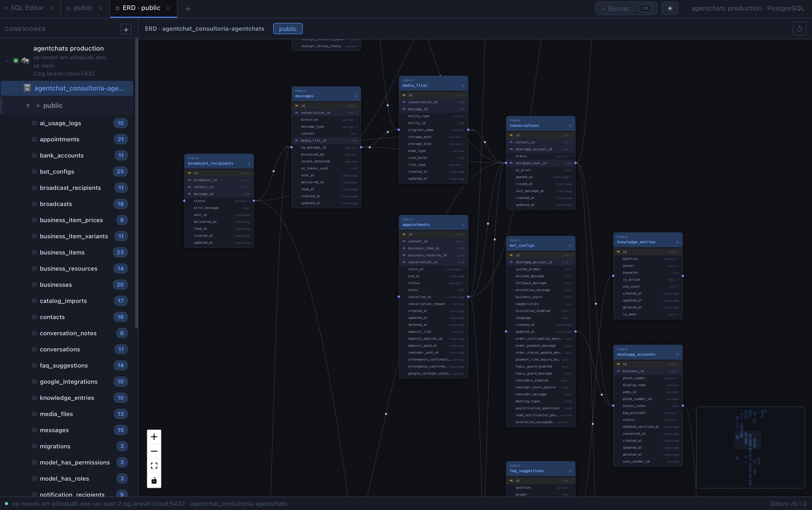The height and width of the screenshot is (510, 812).
Task: Close the SQL Editor tab
Action: (x=52, y=8)
